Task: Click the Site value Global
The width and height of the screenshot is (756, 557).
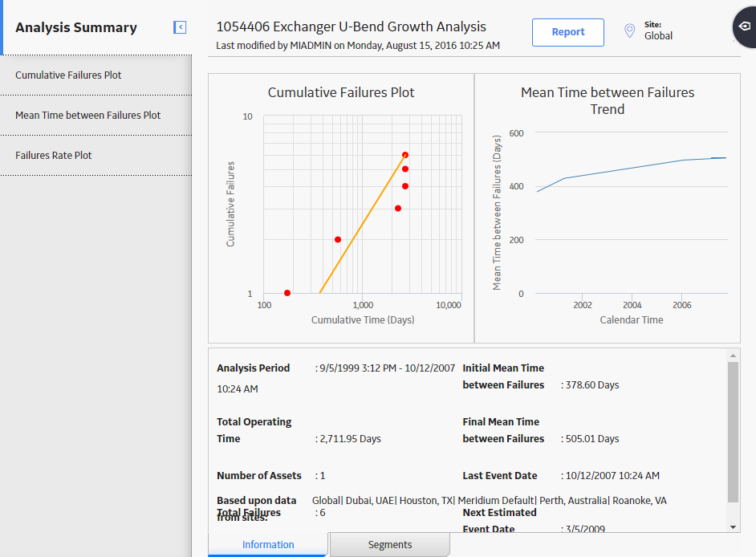Action: [658, 35]
